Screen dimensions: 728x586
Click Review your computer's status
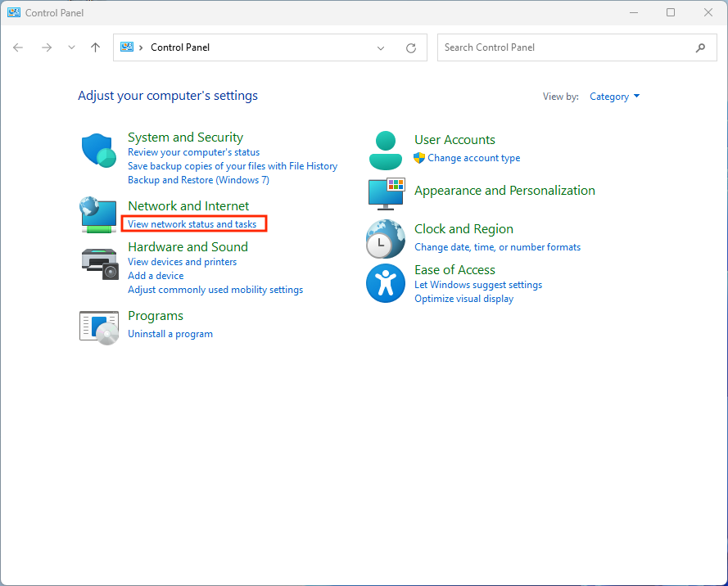tap(193, 152)
